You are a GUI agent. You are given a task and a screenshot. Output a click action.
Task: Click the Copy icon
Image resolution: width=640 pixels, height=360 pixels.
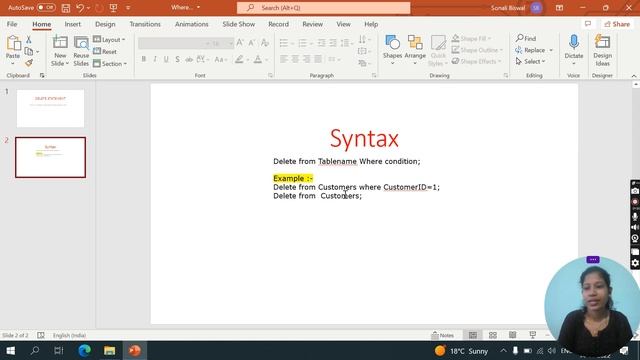coord(29,51)
